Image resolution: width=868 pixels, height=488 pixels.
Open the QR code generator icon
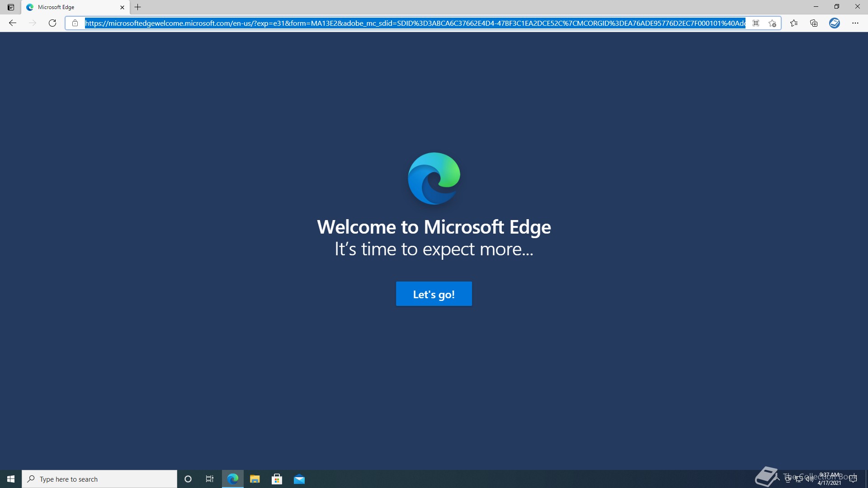point(755,23)
